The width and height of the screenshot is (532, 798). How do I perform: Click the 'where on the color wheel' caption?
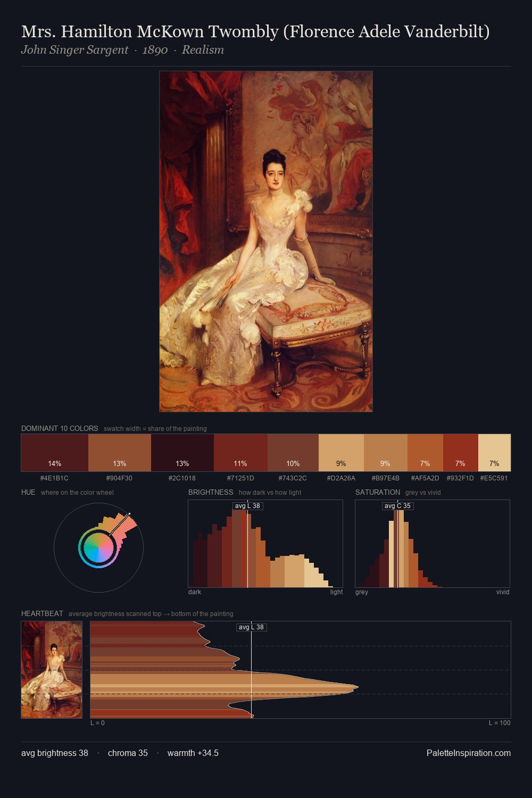77,493
